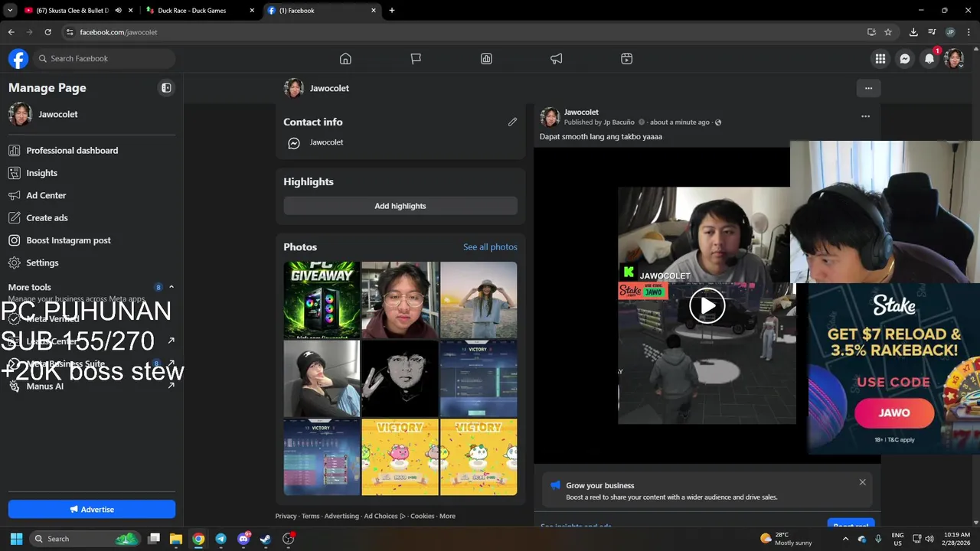Reload the page in Chrome
This screenshot has height=551, width=980.
[x=47, y=32]
